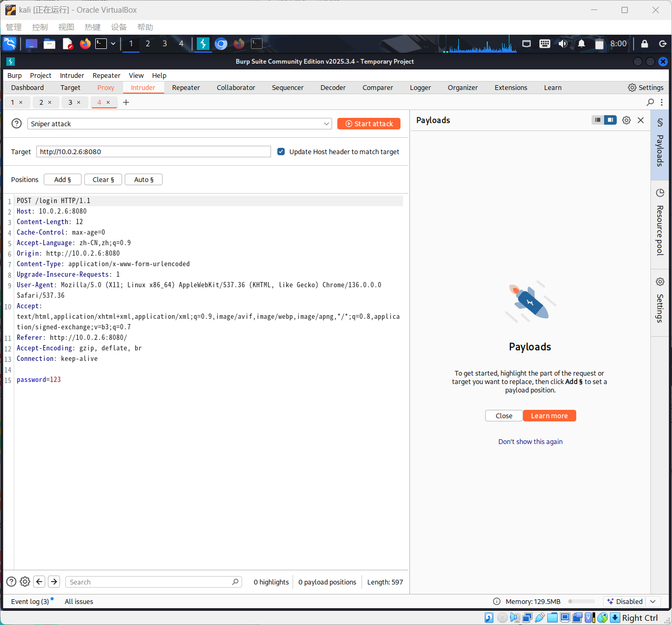
Task: Expand the Sniper attack type dropdown
Action: click(326, 124)
